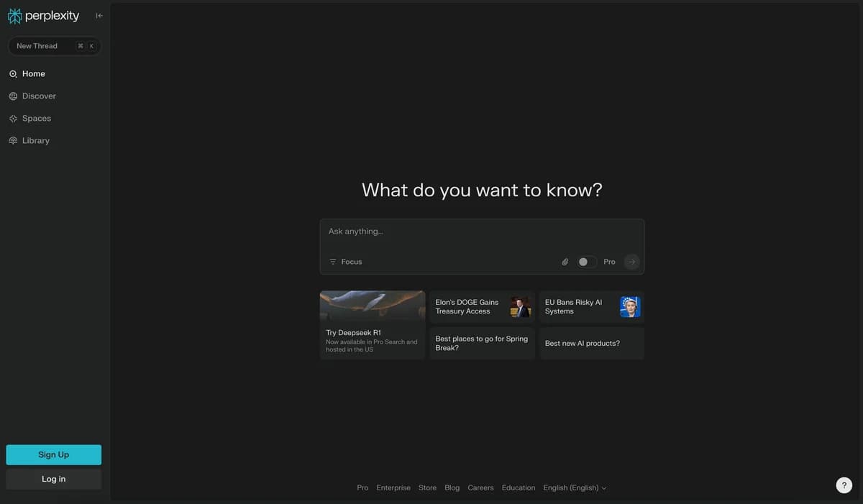This screenshot has height=504, width=863.
Task: Open the Education footer link
Action: pyautogui.click(x=519, y=487)
